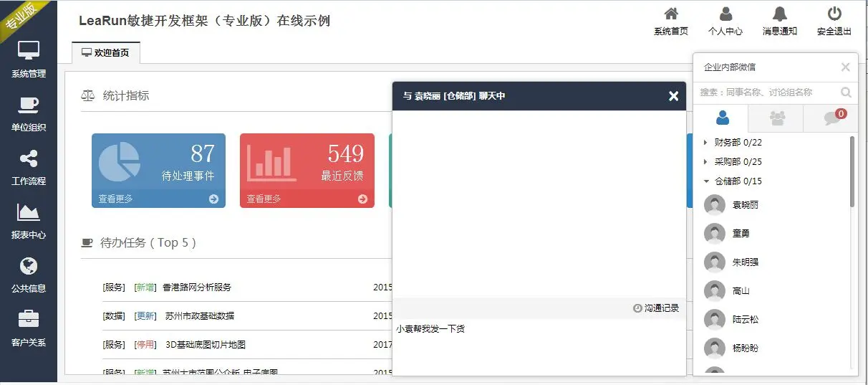
Task: Click the number 87 on blue card
Action: click(203, 153)
